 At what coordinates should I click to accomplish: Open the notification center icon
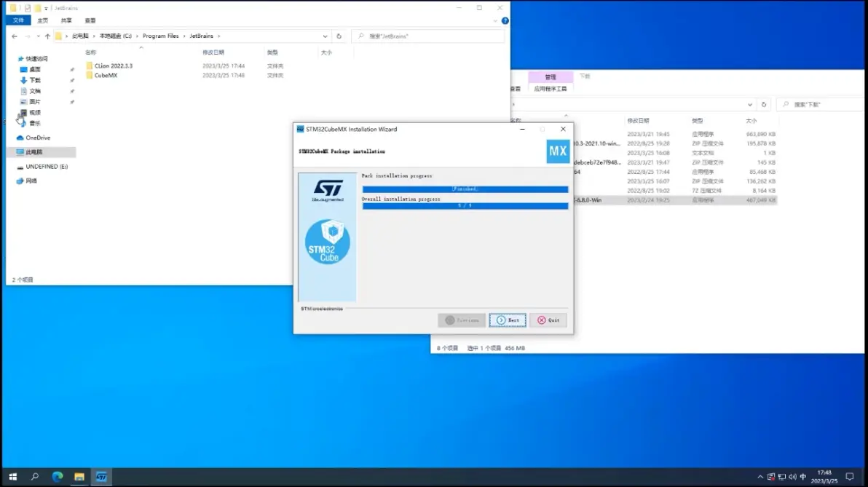point(850,477)
